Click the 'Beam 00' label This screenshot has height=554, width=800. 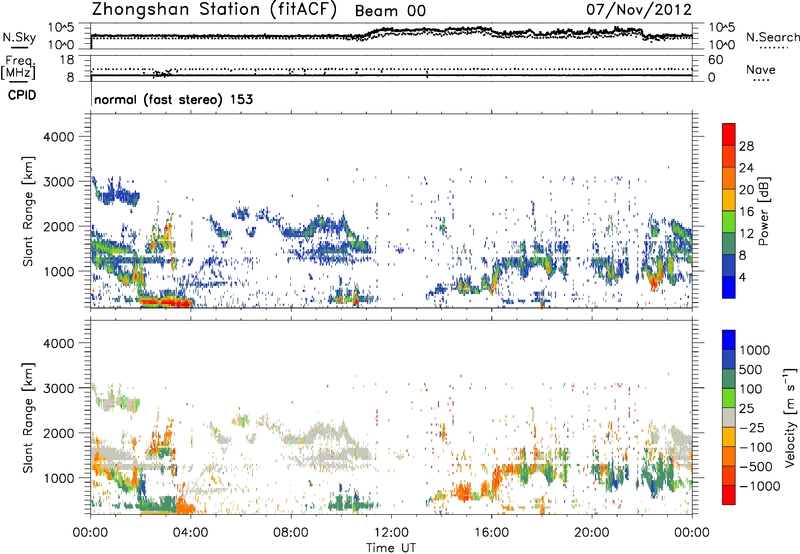[x=390, y=11]
